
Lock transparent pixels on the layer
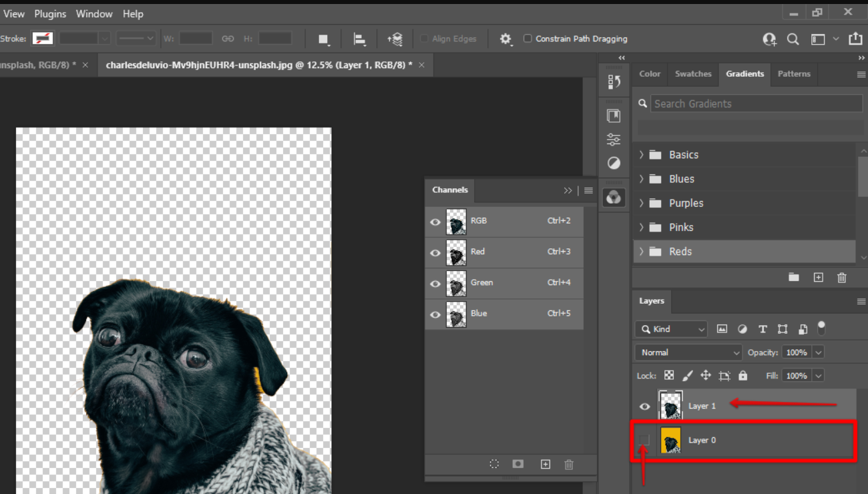coord(668,375)
